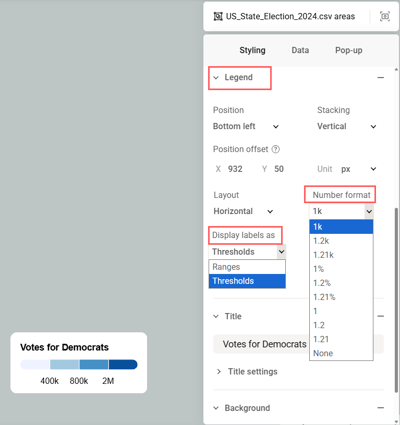Click the minus icon beside Background section
400x425 pixels.
[x=381, y=408]
